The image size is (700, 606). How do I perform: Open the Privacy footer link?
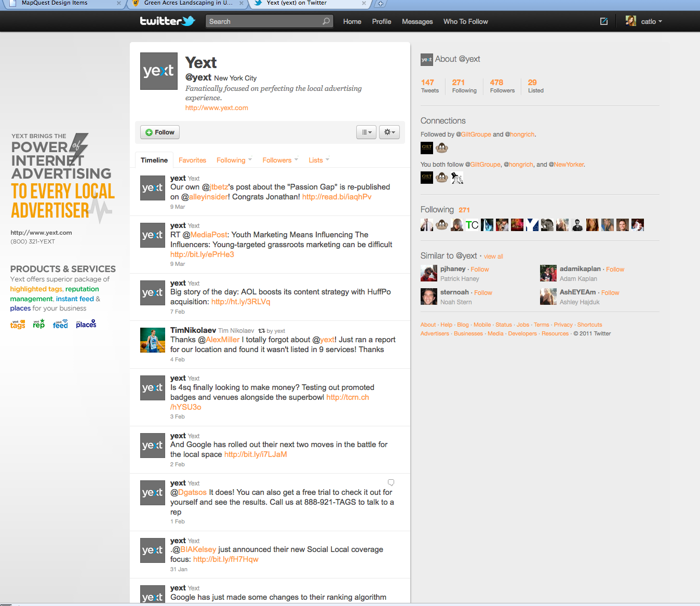pos(563,325)
